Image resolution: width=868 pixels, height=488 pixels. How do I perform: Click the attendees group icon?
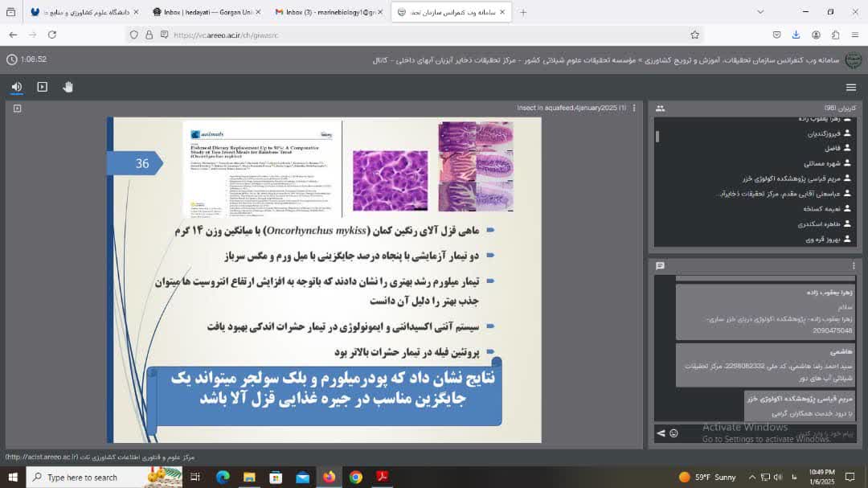(660, 108)
